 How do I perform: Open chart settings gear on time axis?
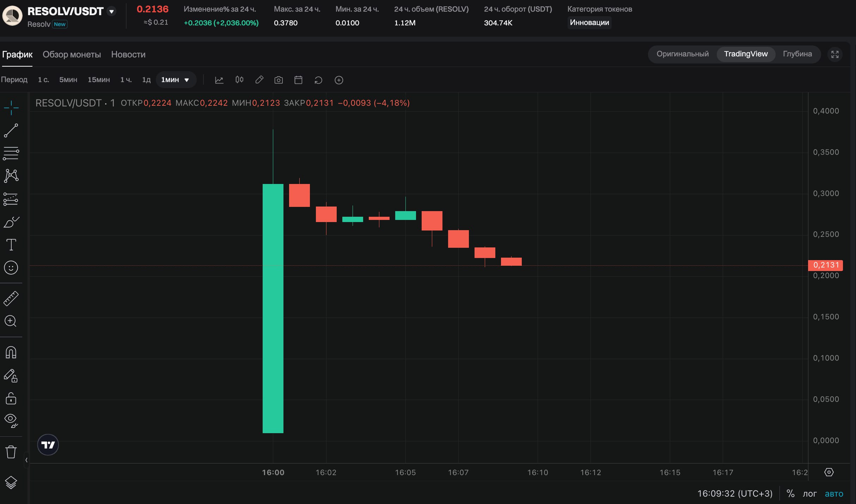(829, 472)
